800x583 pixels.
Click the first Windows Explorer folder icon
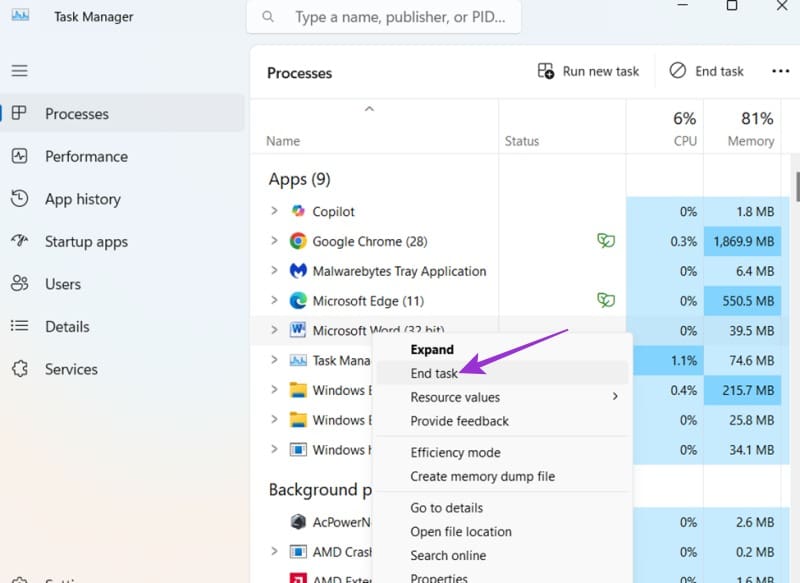[x=298, y=390]
